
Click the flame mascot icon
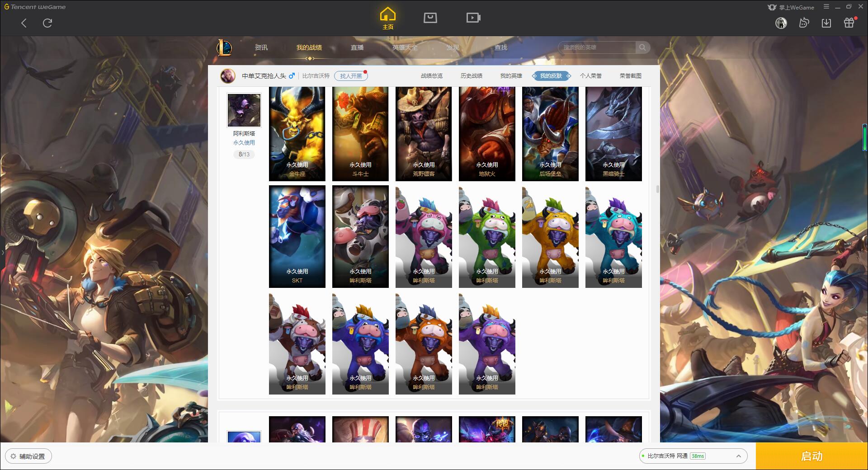pos(804,23)
